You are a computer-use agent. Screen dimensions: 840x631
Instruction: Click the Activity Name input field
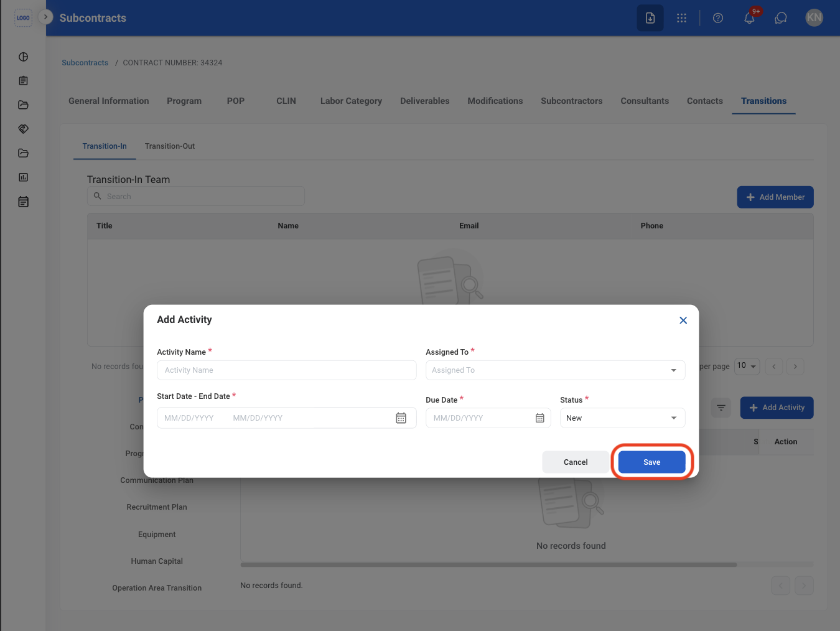pyautogui.click(x=287, y=370)
